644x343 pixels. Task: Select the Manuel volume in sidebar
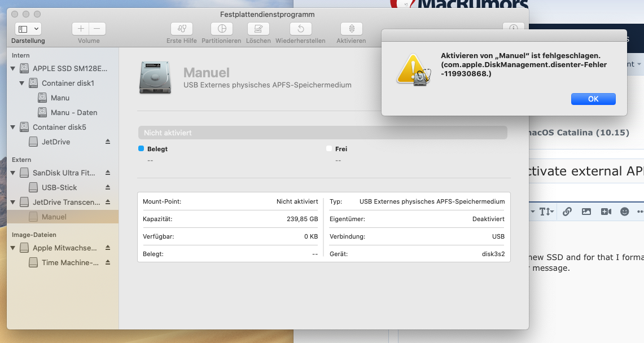[63, 217]
